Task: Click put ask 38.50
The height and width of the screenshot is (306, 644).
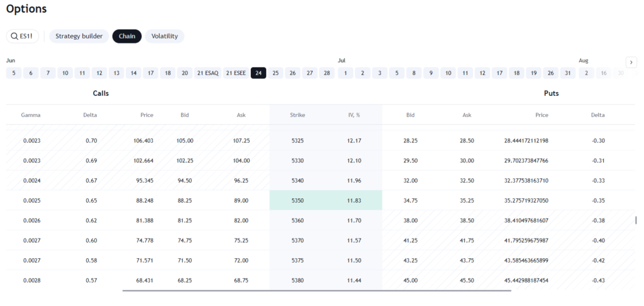Action: click(467, 220)
